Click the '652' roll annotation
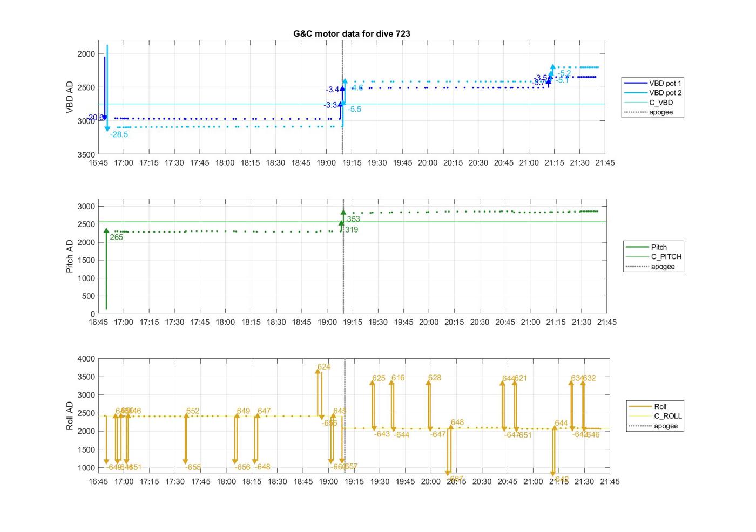Screen dimensions: 756x532 click(193, 411)
